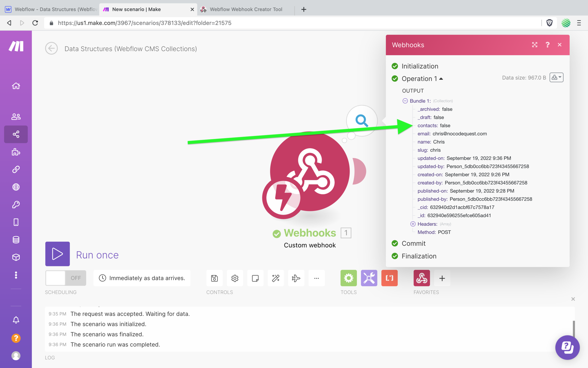Close the Webhooks output panel
This screenshot has height=368, width=588.
[559, 45]
